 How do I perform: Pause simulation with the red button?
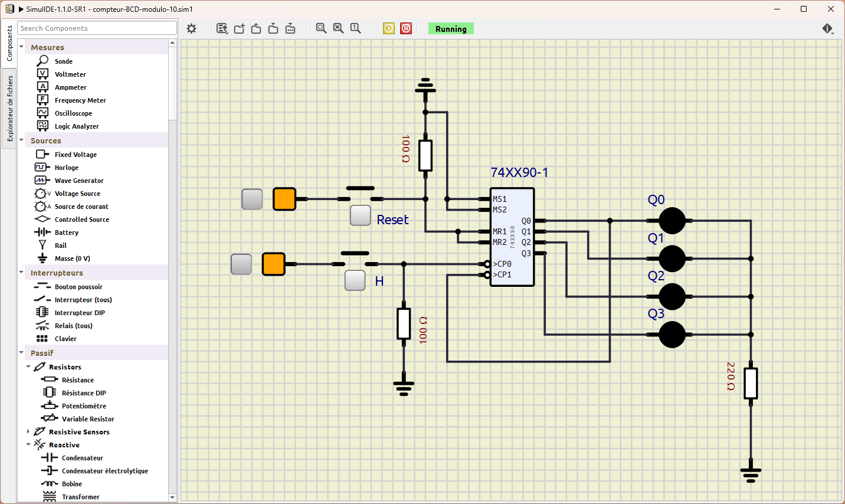tap(406, 28)
